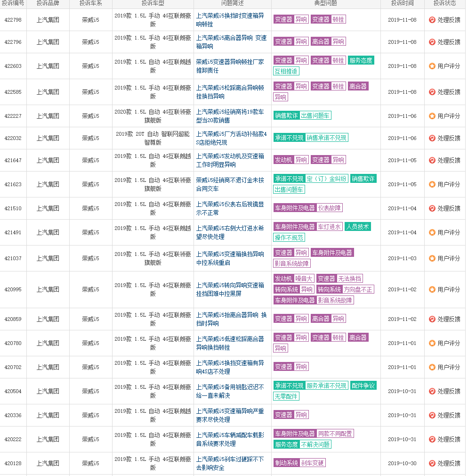Click the 转向系统 方向盘不正 tag
468x476 pixels.
pyautogui.click(x=345, y=289)
